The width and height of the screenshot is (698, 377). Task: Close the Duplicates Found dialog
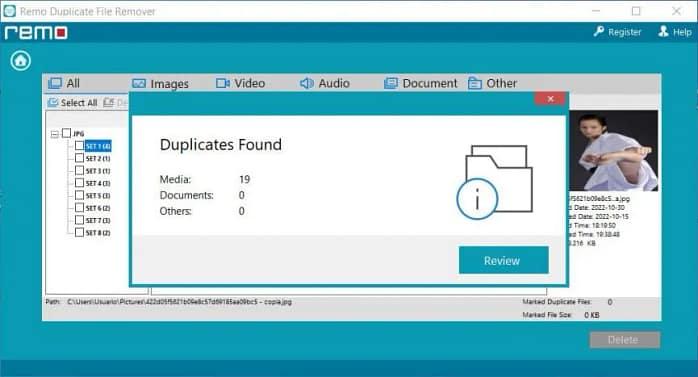pyautogui.click(x=550, y=99)
